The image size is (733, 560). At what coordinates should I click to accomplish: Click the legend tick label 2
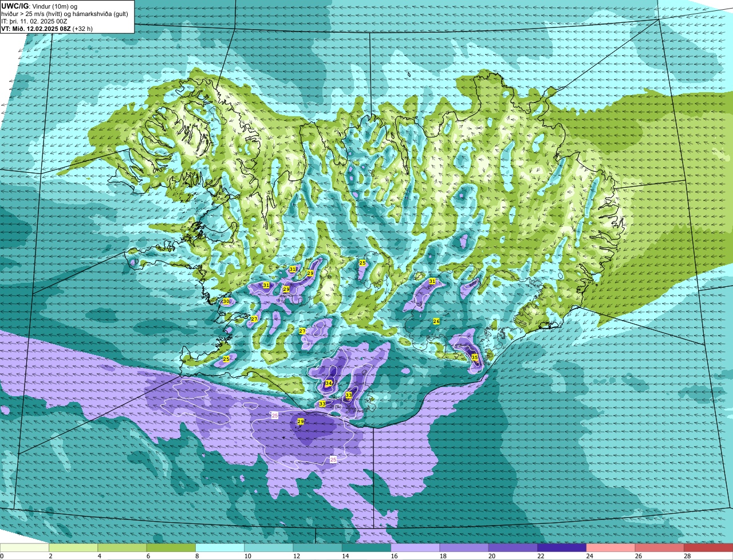coord(50,556)
